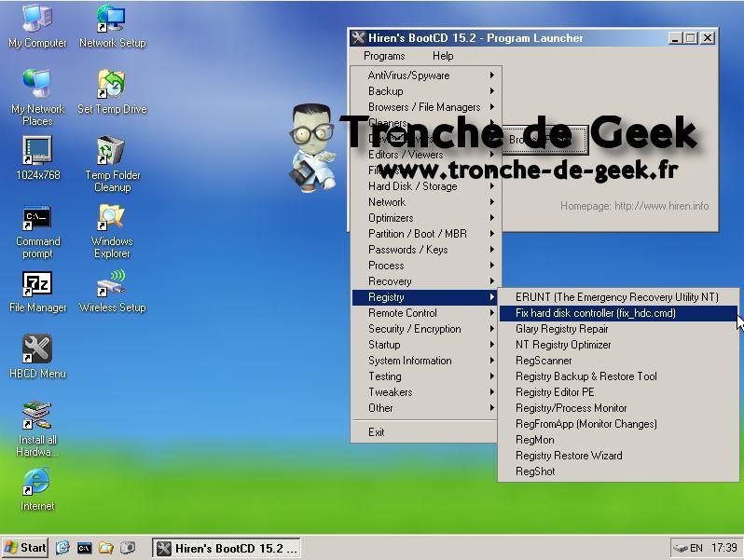744x560 pixels.
Task: Expand the Hard Disk / Storage submenu
Action: pos(426,185)
